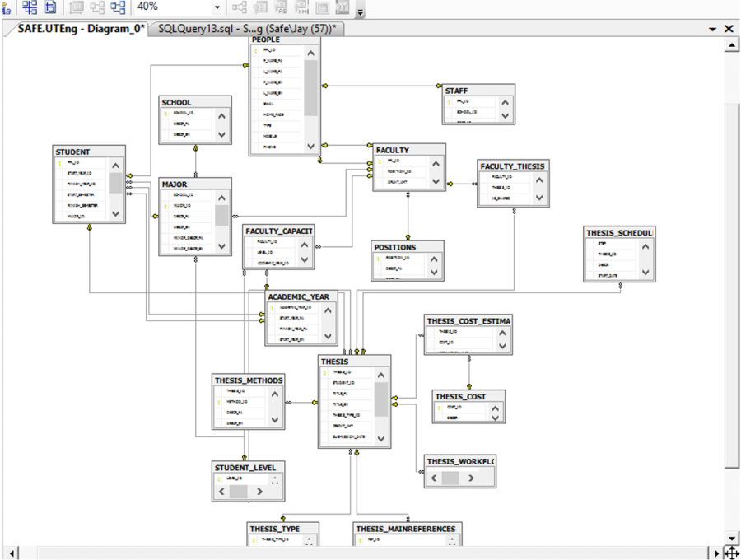The image size is (741, 560).
Task: Click the Manage Indexes and Keys icon
Action: point(260,7)
